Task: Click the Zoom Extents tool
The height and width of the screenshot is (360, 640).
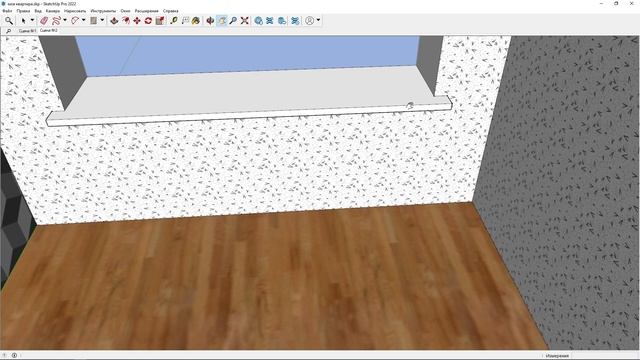Action: (244, 20)
